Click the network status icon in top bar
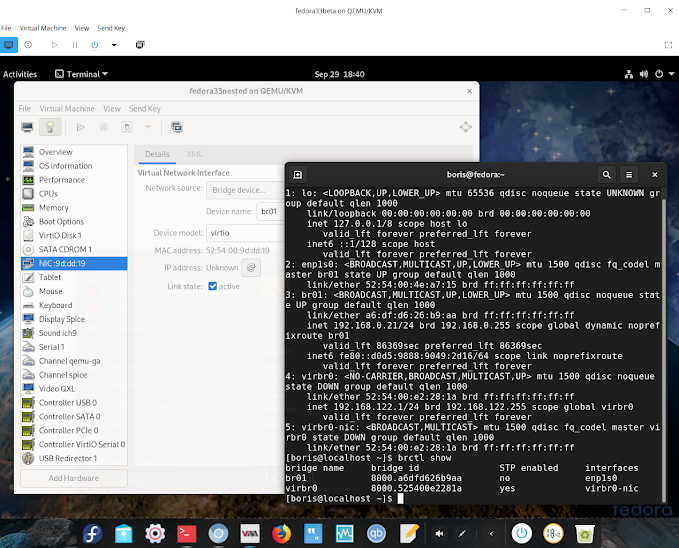This screenshot has height=548, width=679. point(629,74)
